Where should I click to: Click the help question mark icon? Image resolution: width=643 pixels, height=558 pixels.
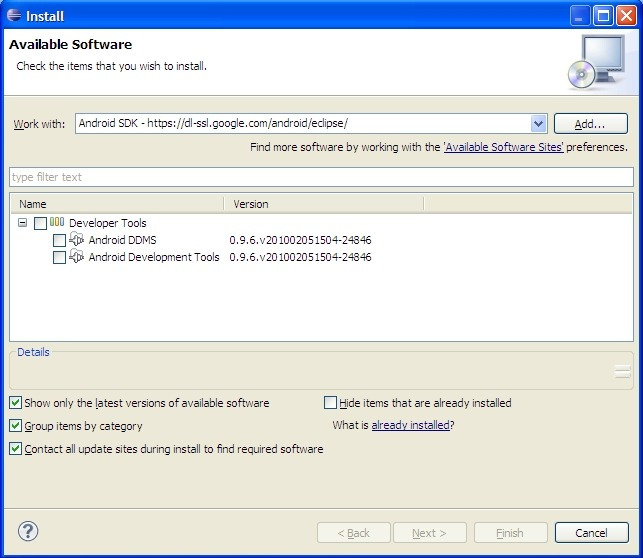point(28,531)
